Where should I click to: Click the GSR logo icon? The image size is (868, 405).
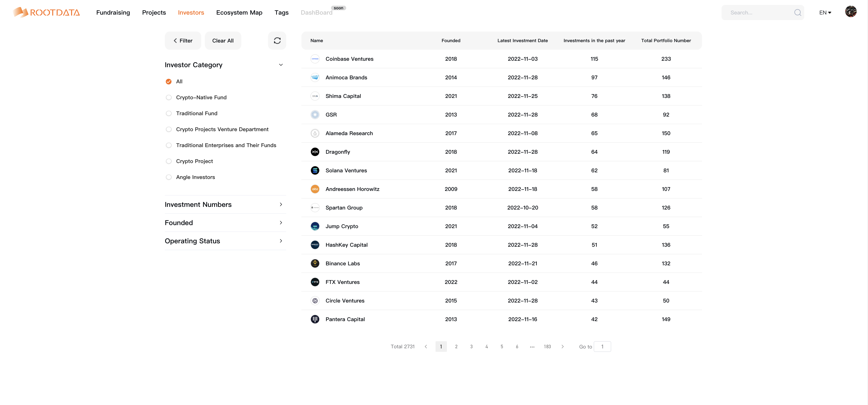(x=315, y=115)
